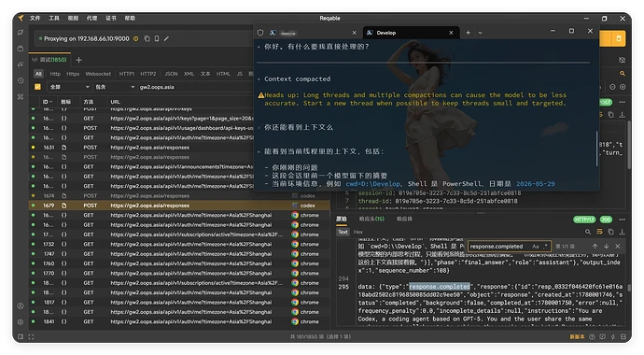Select the 调试(1850) session tab
The width and height of the screenshot is (644, 355).
49,60
